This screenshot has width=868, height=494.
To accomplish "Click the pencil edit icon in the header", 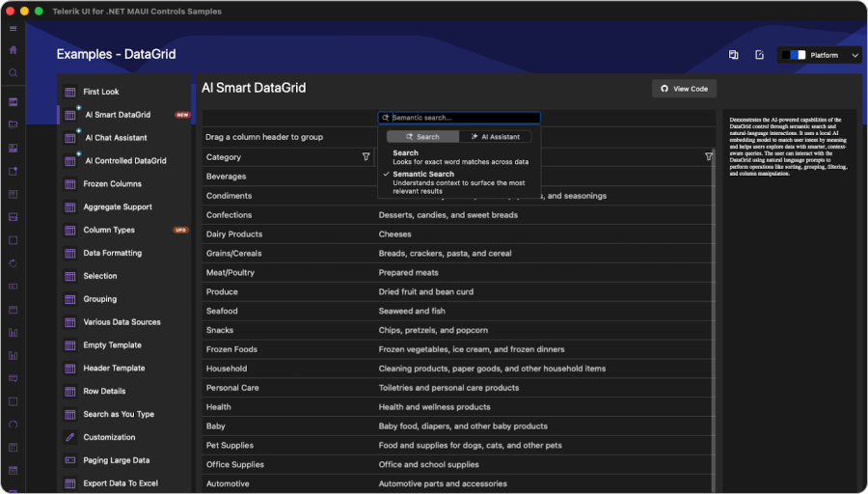I will [x=760, y=55].
